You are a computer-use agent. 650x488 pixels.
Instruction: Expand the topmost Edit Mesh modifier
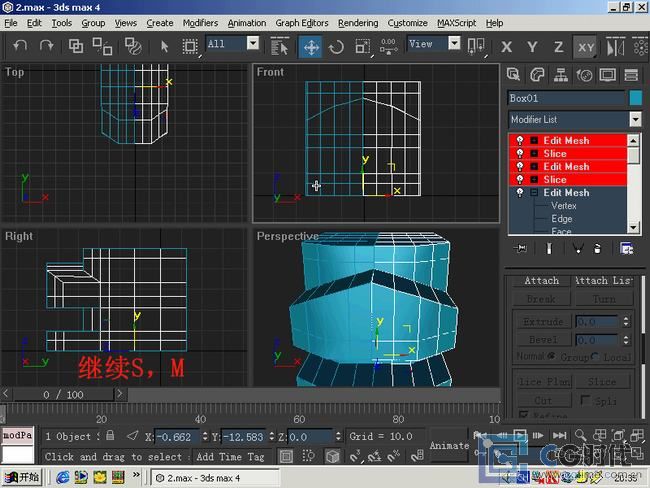(x=534, y=141)
